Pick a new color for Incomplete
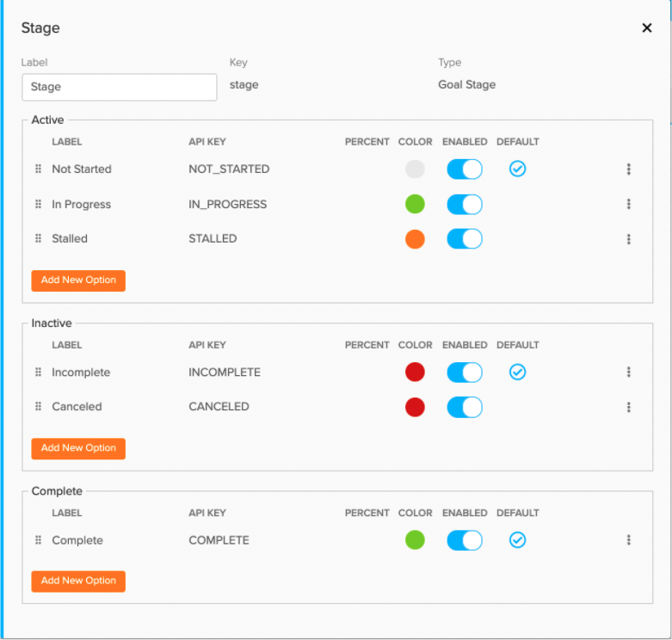The width and height of the screenshot is (672, 640). pyautogui.click(x=415, y=372)
